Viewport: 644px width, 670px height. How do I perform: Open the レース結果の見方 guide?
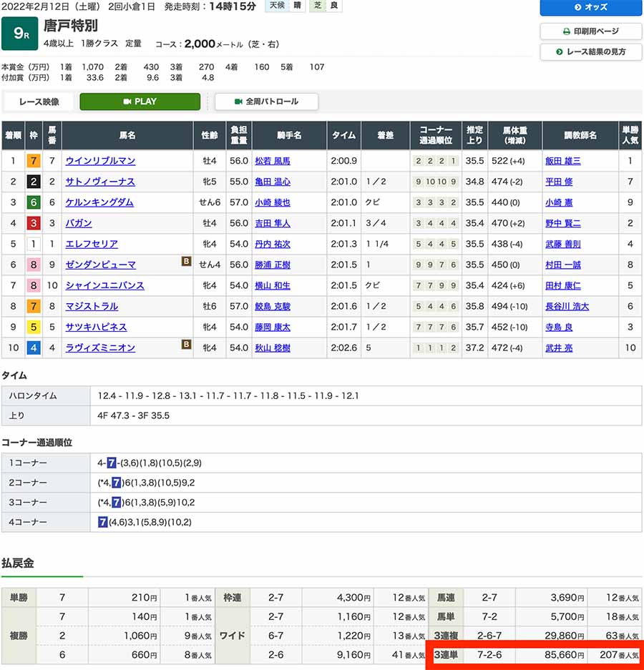591,51
